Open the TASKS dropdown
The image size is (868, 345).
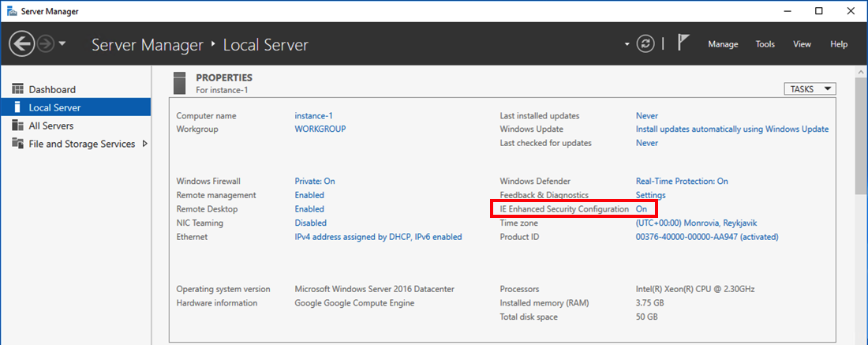tap(810, 89)
